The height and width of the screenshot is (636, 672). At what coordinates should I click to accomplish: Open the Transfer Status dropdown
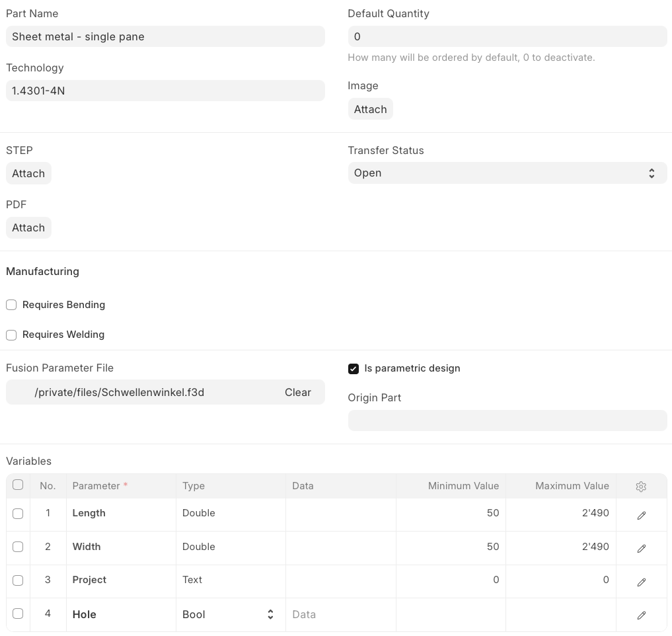point(507,173)
